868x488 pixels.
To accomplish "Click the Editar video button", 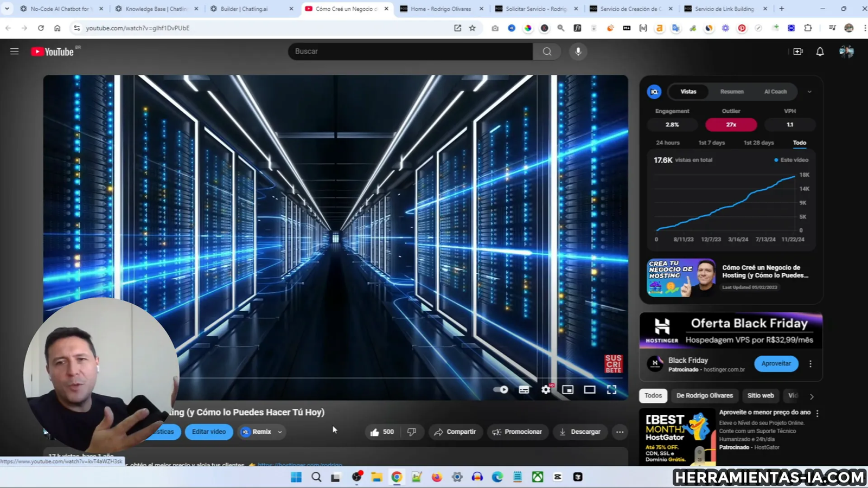I will (209, 432).
